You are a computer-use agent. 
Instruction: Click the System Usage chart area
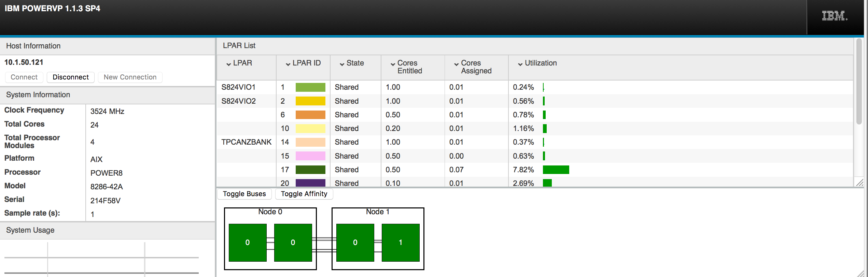tap(101, 259)
